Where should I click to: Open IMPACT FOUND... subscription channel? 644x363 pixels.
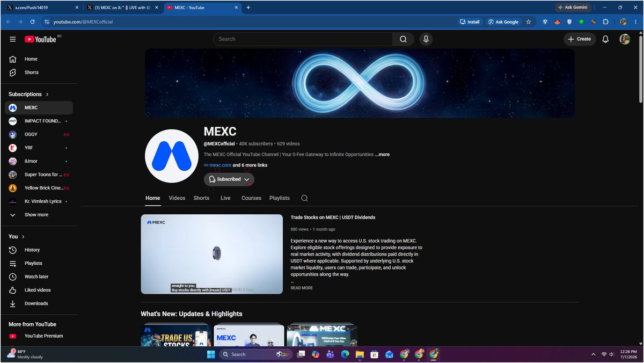coord(39,121)
